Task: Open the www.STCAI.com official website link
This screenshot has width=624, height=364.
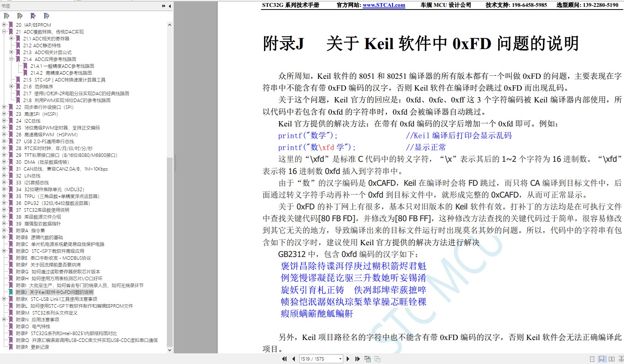Action: [x=384, y=5]
